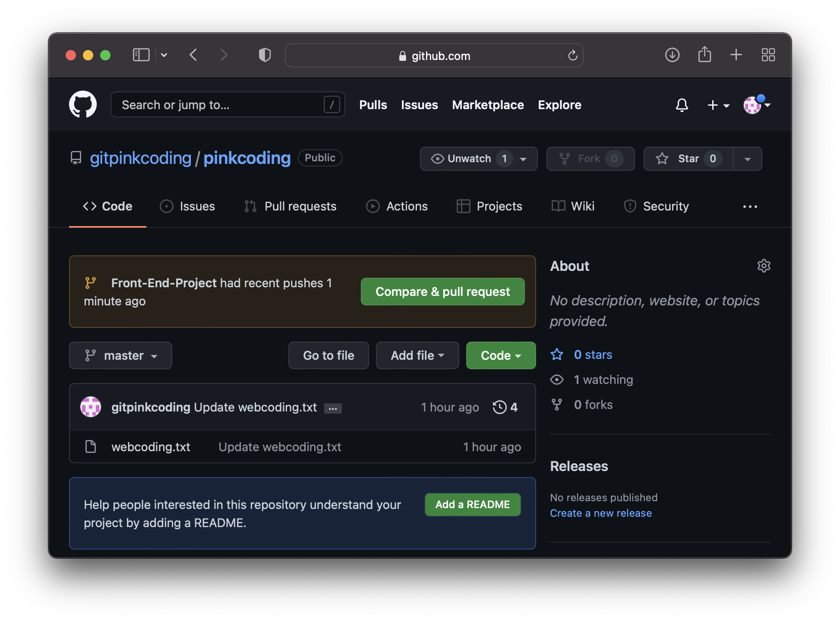Switch to the repository Issues tab
This screenshot has width=840, height=622.
click(187, 206)
